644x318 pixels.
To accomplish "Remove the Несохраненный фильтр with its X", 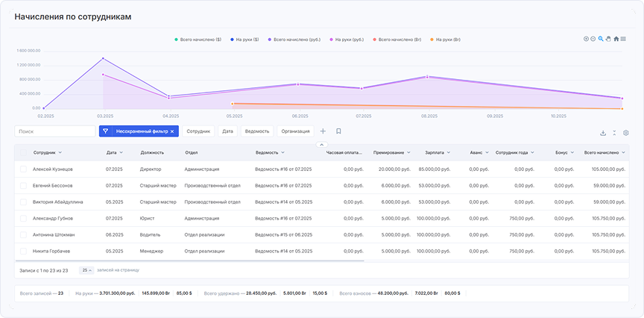I will 172,131.
